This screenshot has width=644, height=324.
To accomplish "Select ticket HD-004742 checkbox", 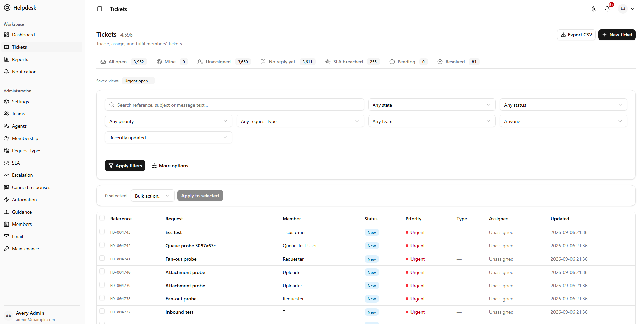I will 102,245.
